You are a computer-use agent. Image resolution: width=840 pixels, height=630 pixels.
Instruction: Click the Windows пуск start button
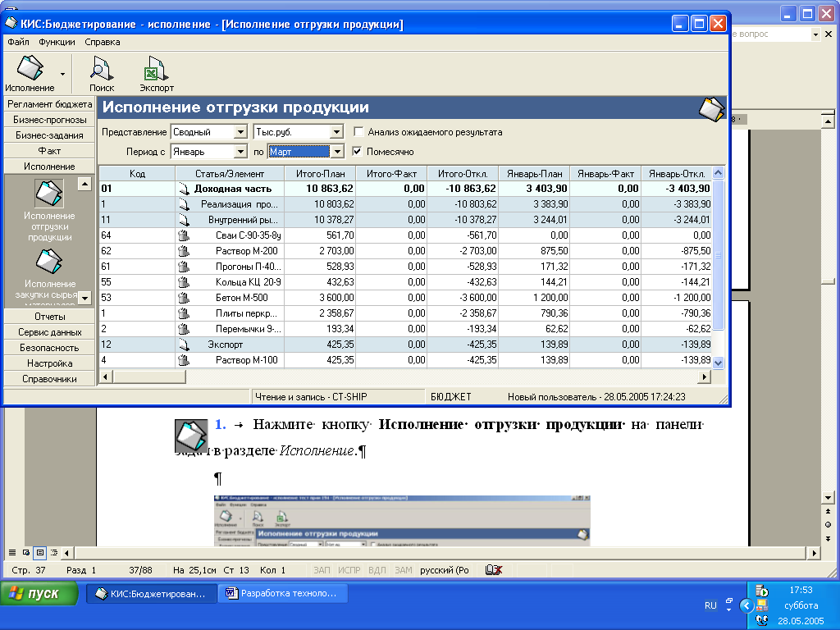click(39, 594)
